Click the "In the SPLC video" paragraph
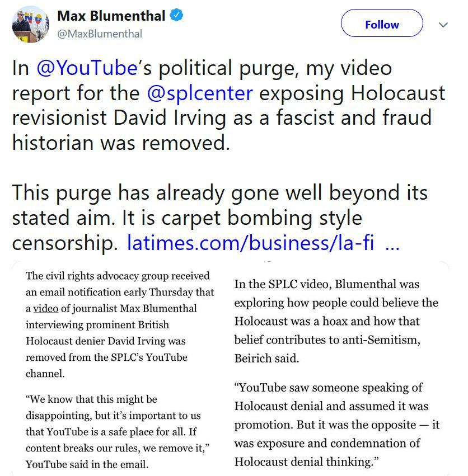 [336, 321]
